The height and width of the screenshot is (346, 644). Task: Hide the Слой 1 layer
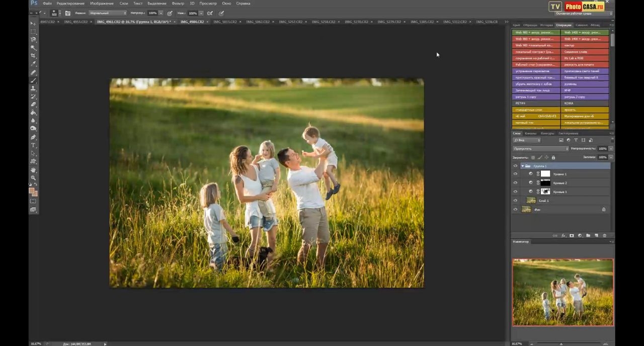[x=515, y=200]
